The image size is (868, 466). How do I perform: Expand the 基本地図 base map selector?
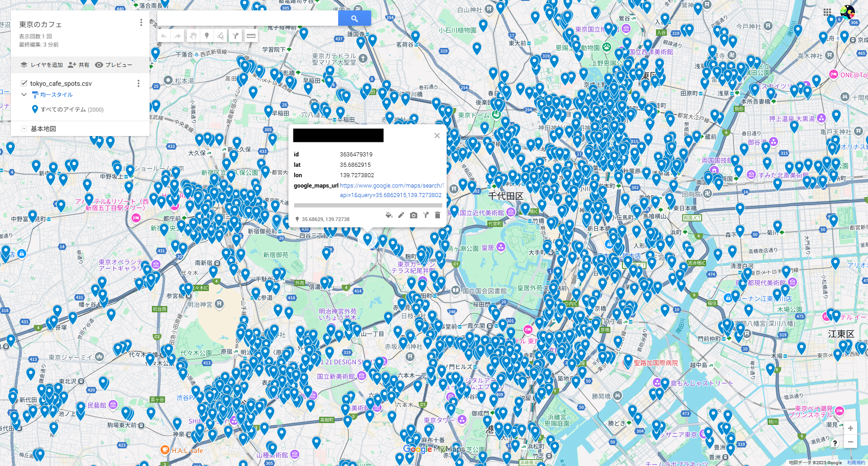[x=24, y=129]
